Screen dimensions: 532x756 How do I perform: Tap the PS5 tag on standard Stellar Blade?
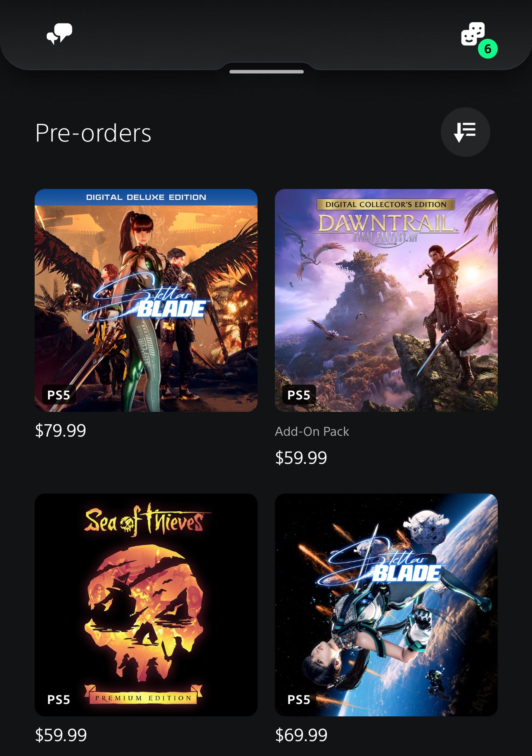(299, 699)
